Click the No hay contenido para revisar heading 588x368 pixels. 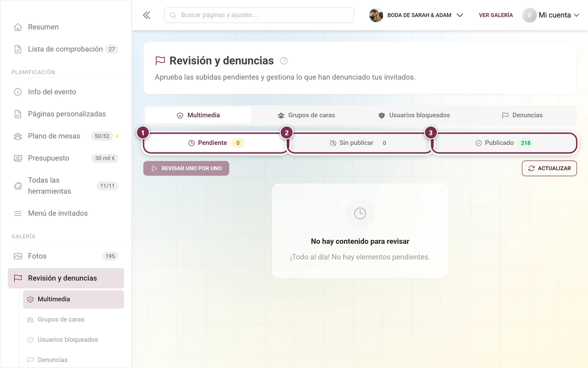click(x=360, y=242)
